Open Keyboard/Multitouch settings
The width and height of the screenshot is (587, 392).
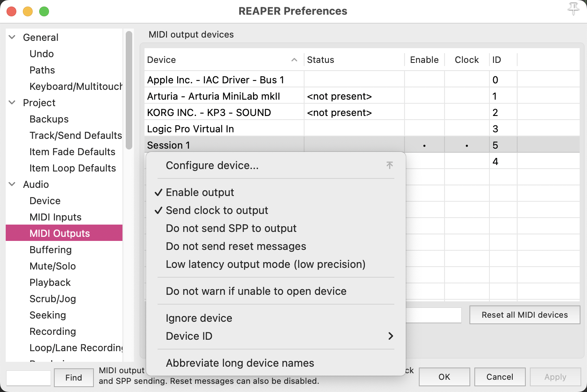point(76,86)
